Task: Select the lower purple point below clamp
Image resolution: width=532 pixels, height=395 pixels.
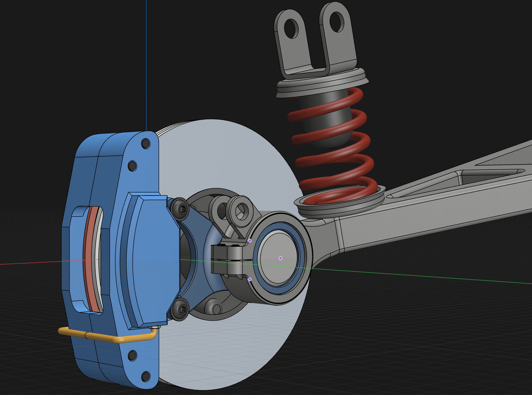Action: [250, 279]
